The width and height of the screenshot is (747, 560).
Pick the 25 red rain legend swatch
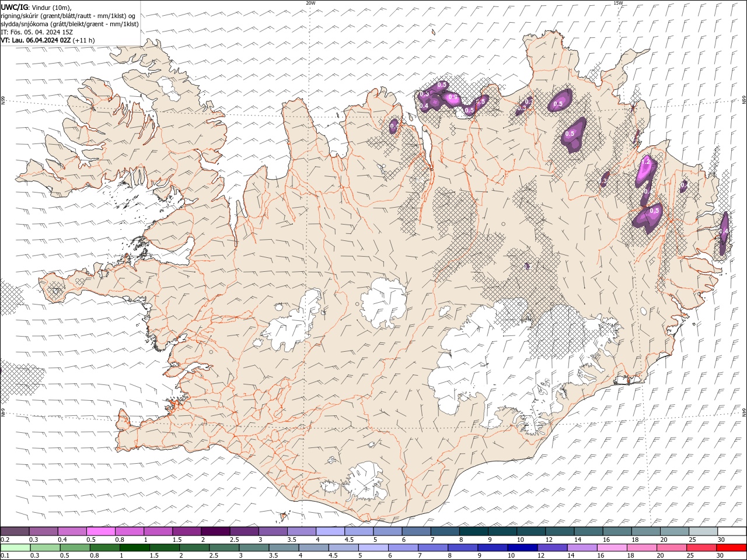point(701,548)
